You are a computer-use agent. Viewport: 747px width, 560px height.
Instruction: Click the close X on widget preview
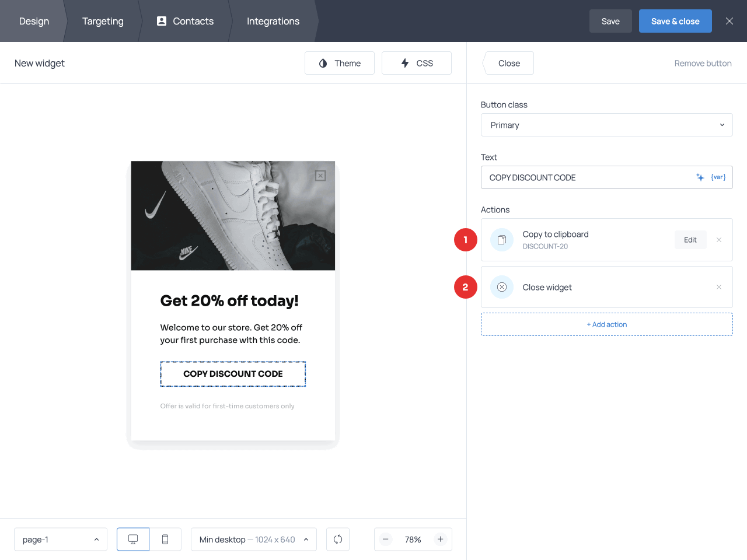320,176
